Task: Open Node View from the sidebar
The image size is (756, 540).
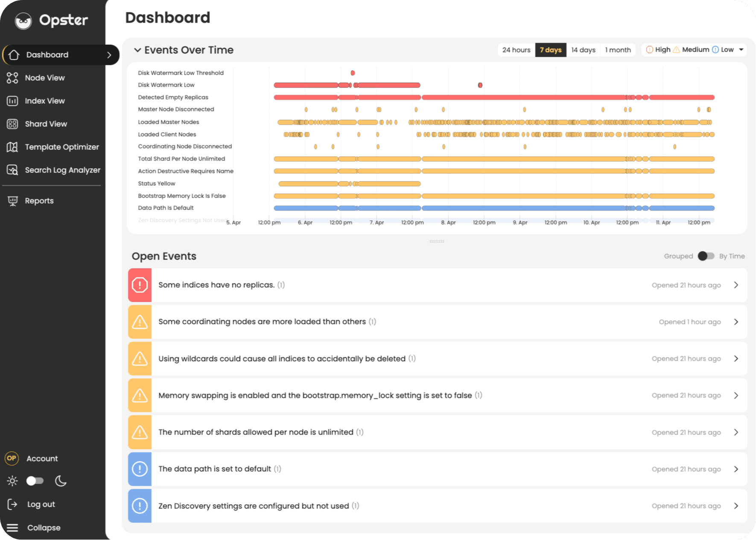Action: pyautogui.click(x=45, y=78)
